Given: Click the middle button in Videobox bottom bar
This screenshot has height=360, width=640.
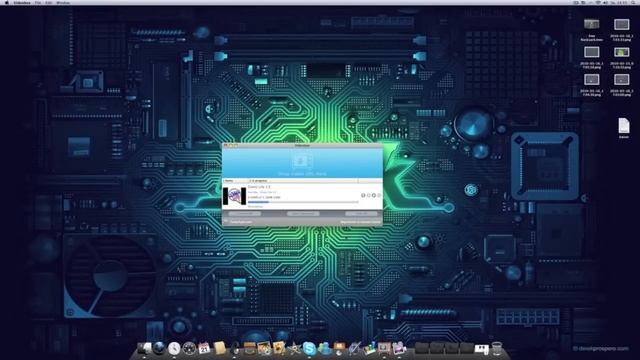Looking at the screenshot, I should coord(303,213).
